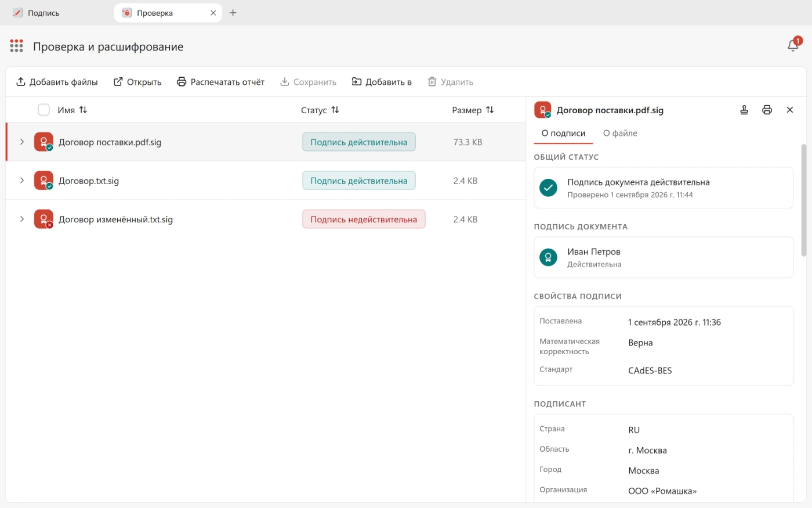Open notifications bell with badge
The image size is (812, 508).
tap(793, 45)
